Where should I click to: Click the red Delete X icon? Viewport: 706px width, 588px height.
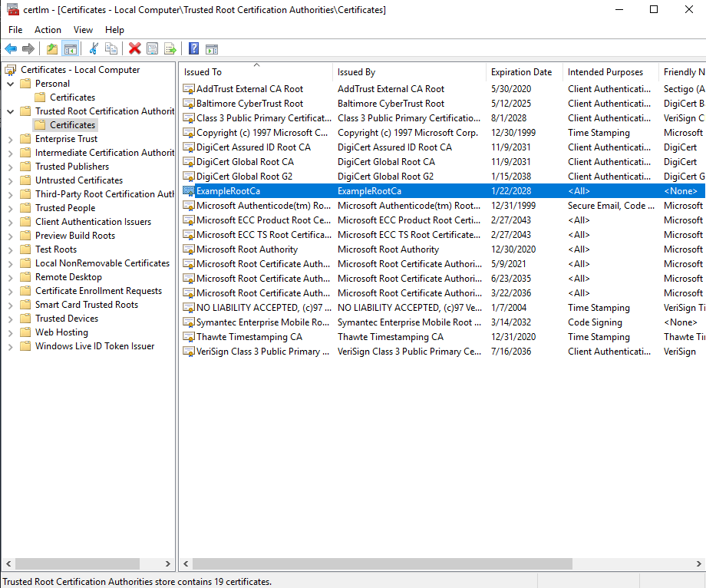pyautogui.click(x=134, y=48)
